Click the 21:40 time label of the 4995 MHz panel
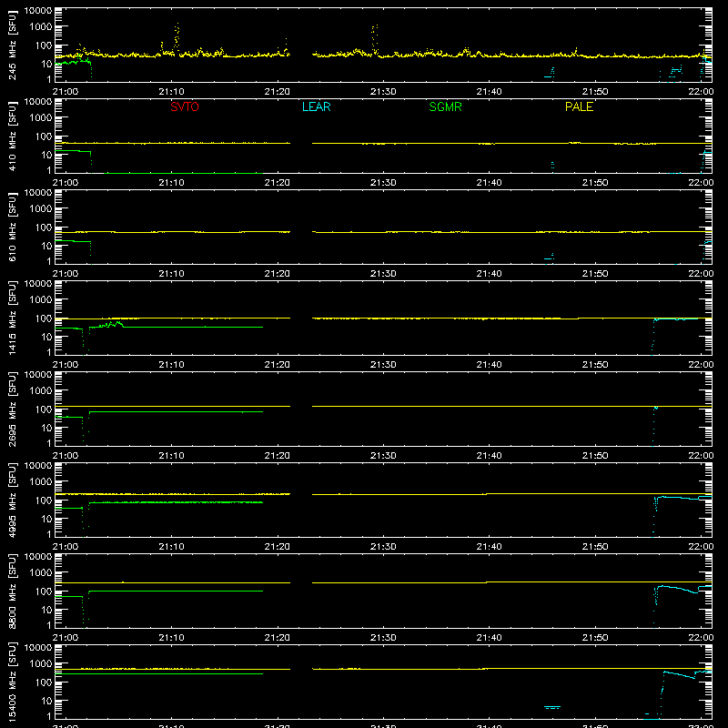This screenshot has width=728, height=728. tap(489, 547)
